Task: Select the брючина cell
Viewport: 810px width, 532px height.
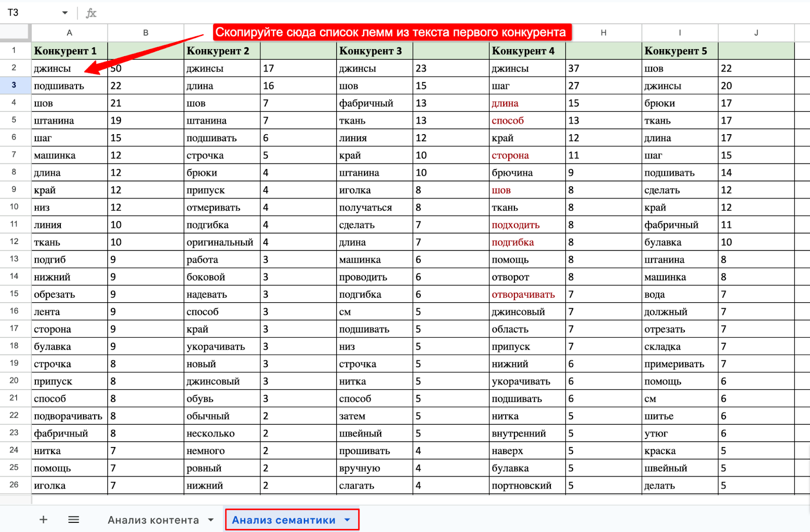Action: click(x=528, y=173)
